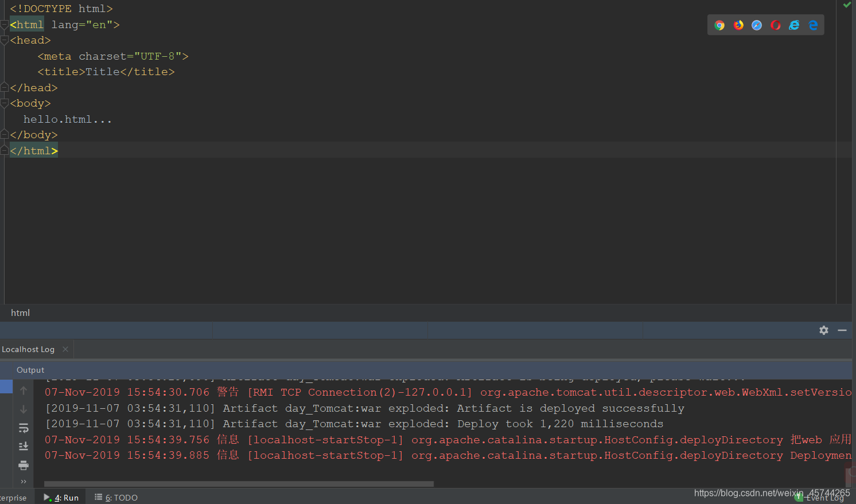Open the Event Log

coord(820,498)
